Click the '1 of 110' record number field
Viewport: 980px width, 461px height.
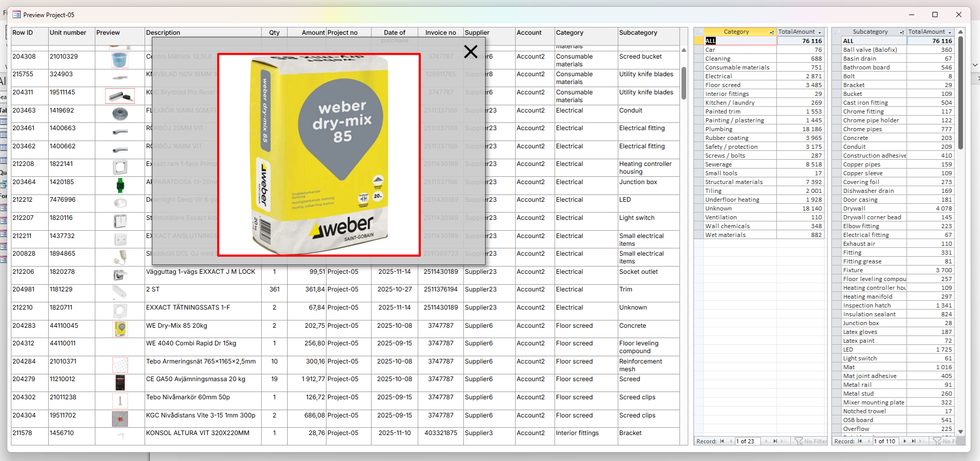tap(885, 441)
